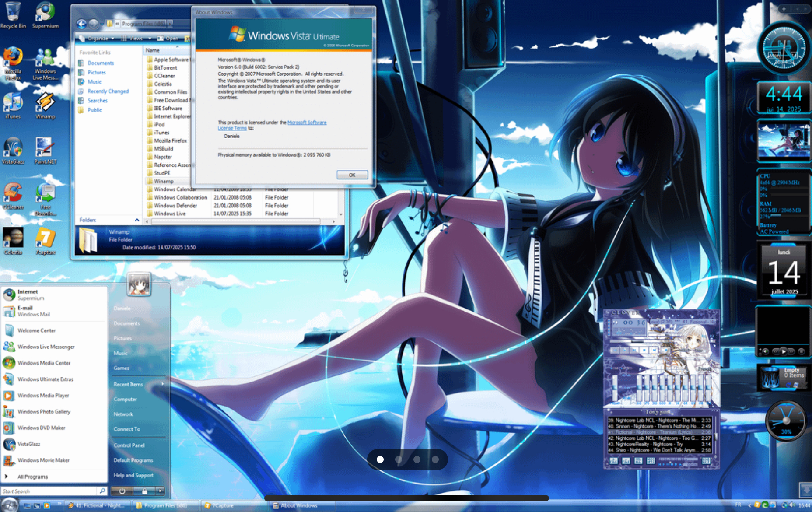Launch CCleaner from the desktop

pos(13,196)
